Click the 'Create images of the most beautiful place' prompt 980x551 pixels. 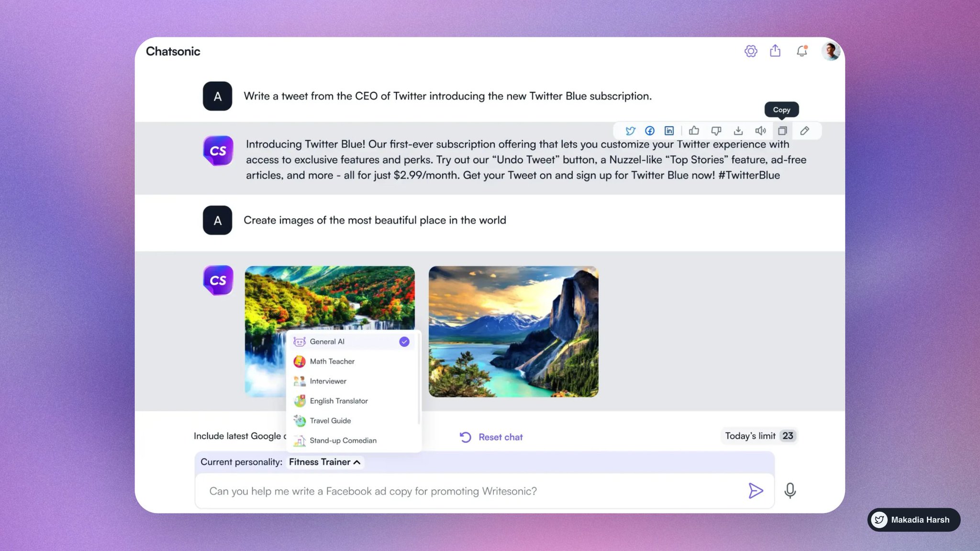click(x=375, y=220)
